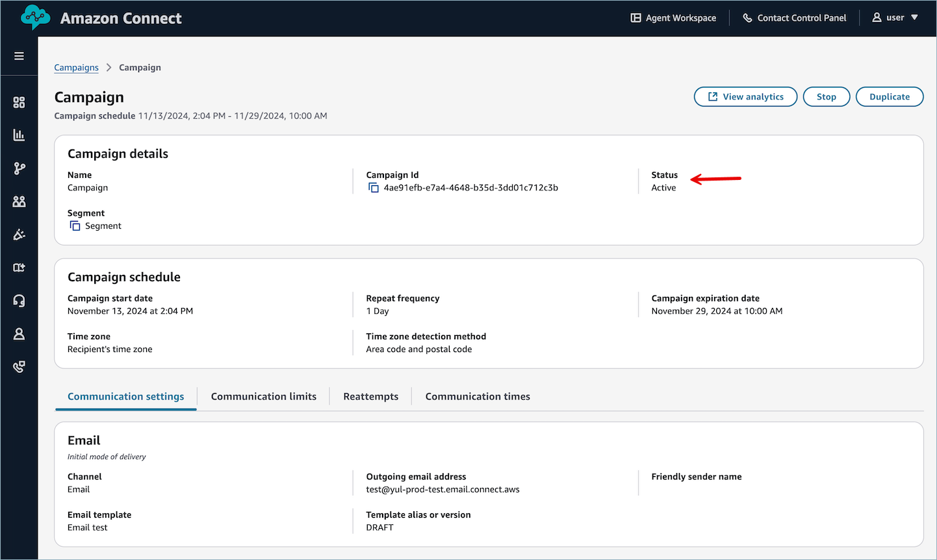Image resolution: width=937 pixels, height=560 pixels.
Task: Switch to the Communication limits tab
Action: (x=263, y=396)
